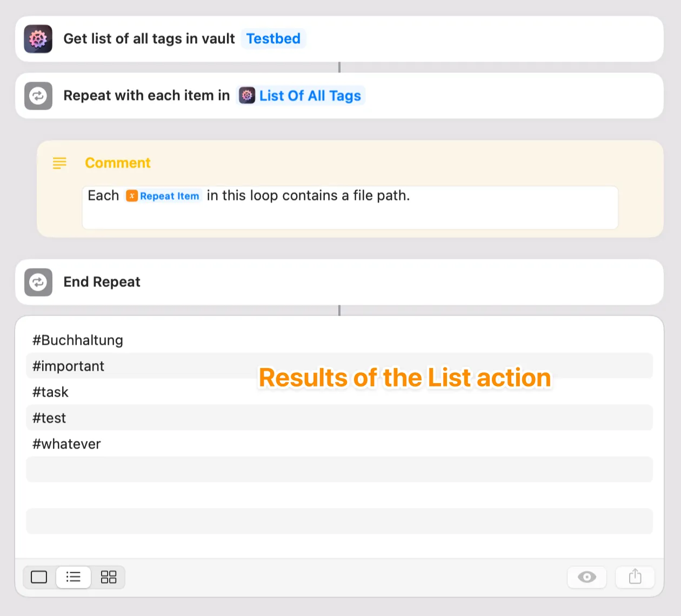Select the Repeat Item variable token
Image resolution: width=681 pixels, height=616 pixels.
(x=163, y=196)
